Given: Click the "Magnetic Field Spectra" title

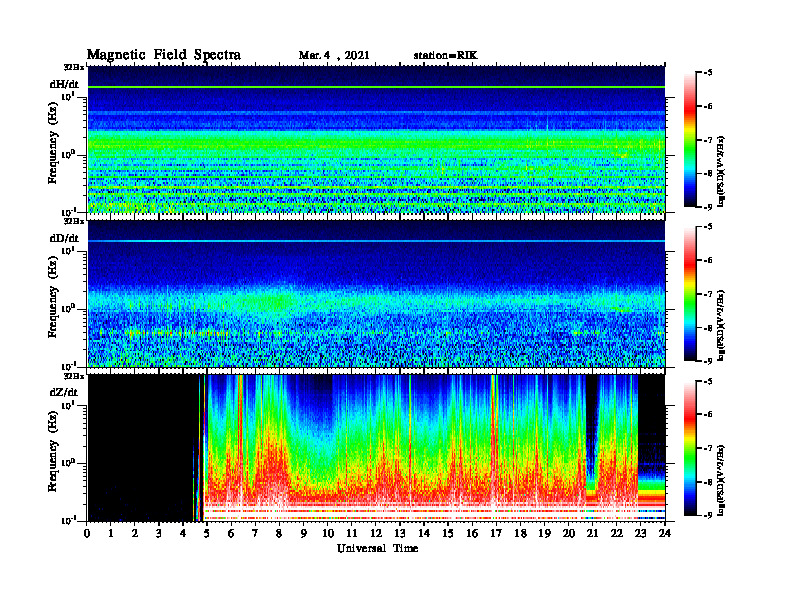Looking at the screenshot, I should (x=164, y=55).
